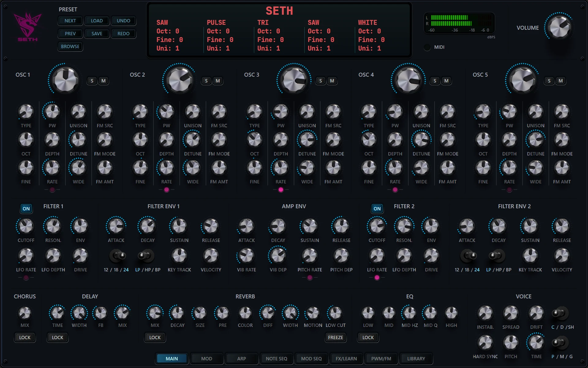This screenshot has width=588, height=368.
Task: Click the OSC 5 main level knob
Action: [x=522, y=80]
